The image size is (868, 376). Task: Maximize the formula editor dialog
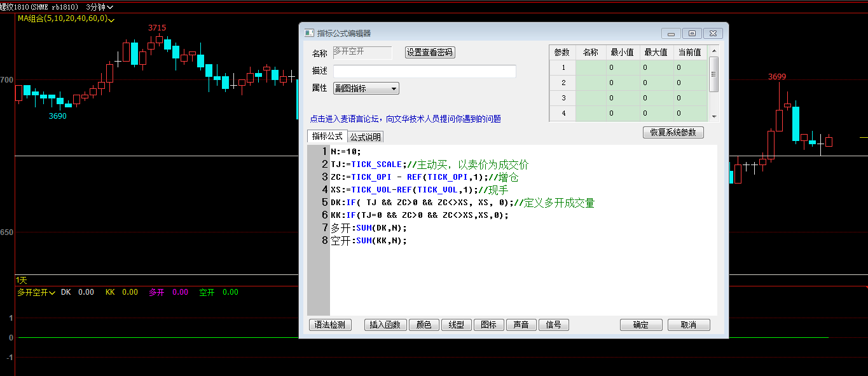[x=692, y=34]
